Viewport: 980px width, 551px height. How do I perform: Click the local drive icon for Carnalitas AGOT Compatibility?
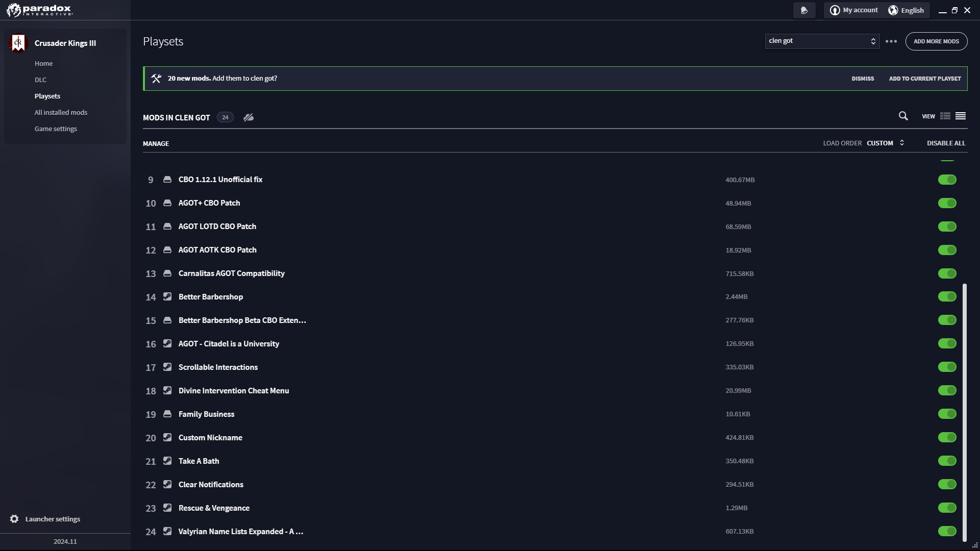[x=167, y=273]
